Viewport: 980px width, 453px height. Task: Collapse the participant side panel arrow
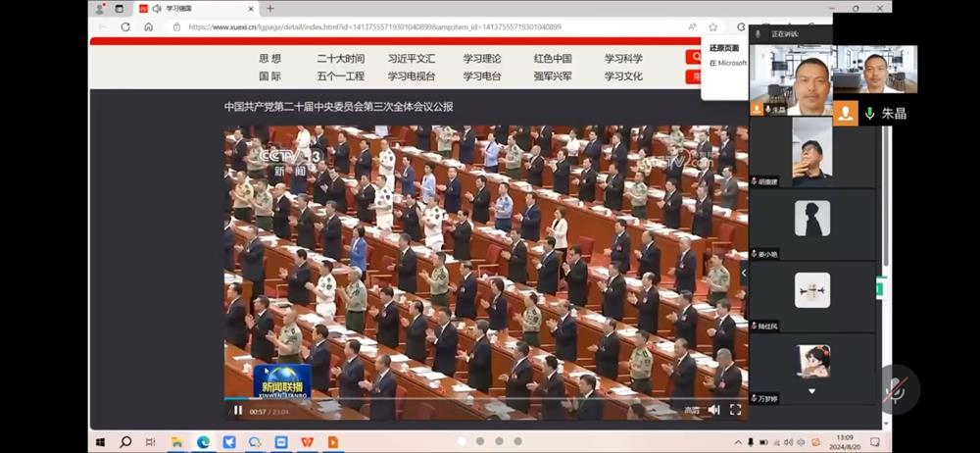(x=744, y=273)
